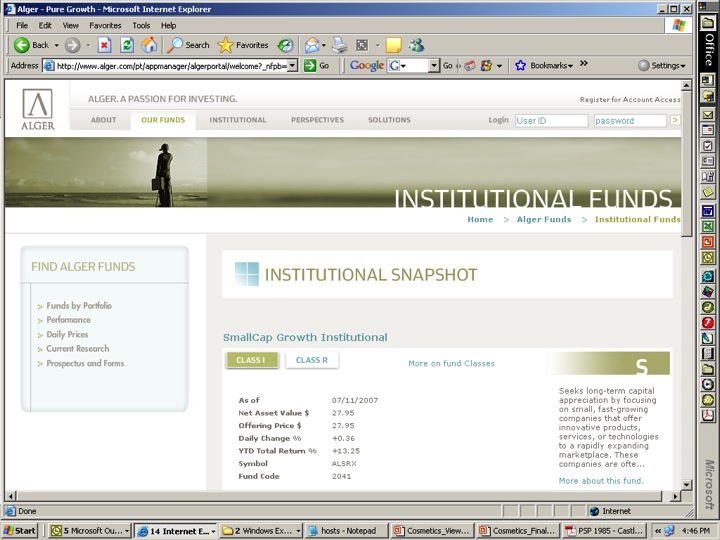The width and height of the screenshot is (720, 540).
Task: Click the Alger Funds breadcrumb link
Action: coord(544,219)
